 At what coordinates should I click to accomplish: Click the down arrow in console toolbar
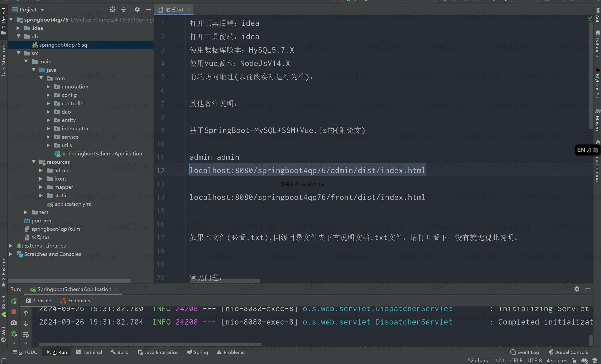pyautogui.click(x=26, y=324)
